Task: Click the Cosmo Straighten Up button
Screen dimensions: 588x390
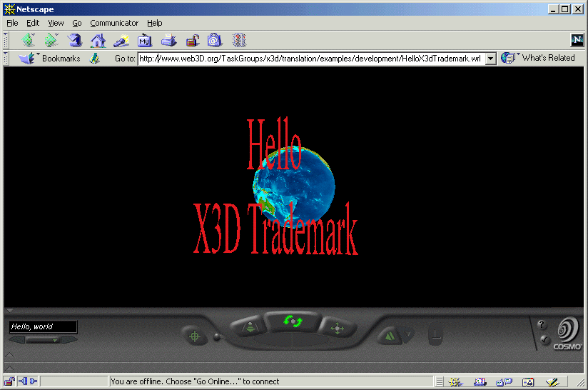Action: click(x=435, y=334)
